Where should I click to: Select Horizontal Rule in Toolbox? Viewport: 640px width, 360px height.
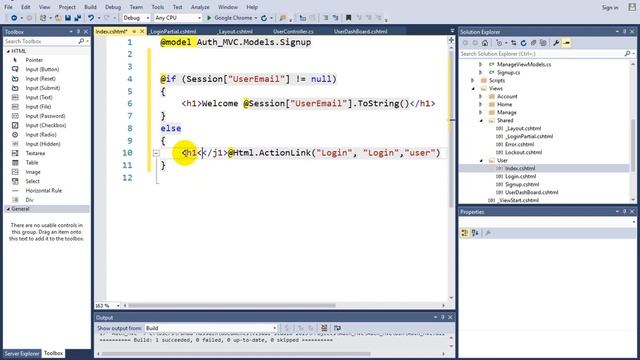point(44,191)
